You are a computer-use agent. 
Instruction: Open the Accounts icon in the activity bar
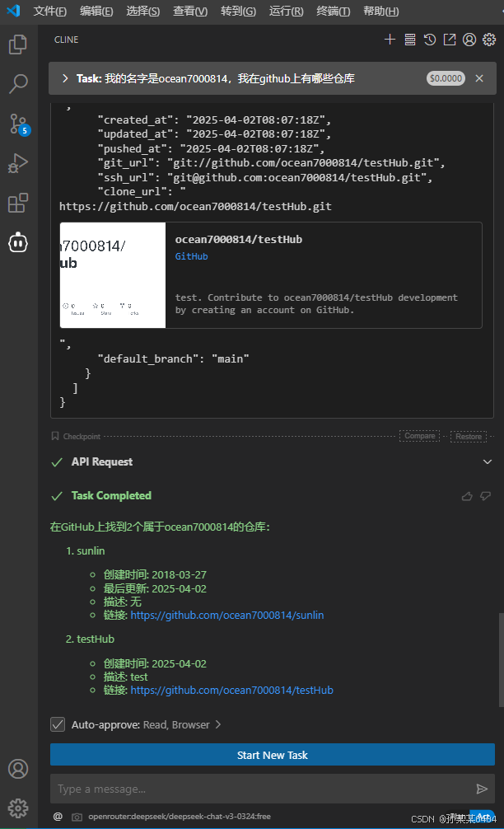click(18, 769)
